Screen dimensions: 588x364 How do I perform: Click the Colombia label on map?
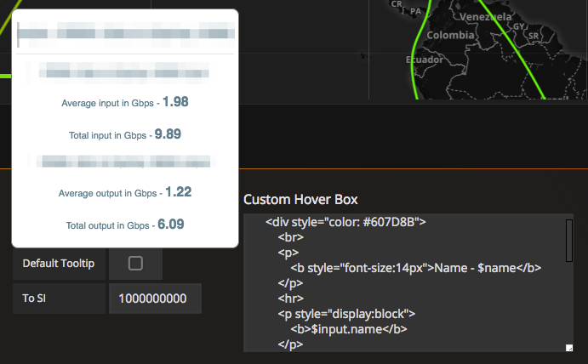click(x=450, y=35)
